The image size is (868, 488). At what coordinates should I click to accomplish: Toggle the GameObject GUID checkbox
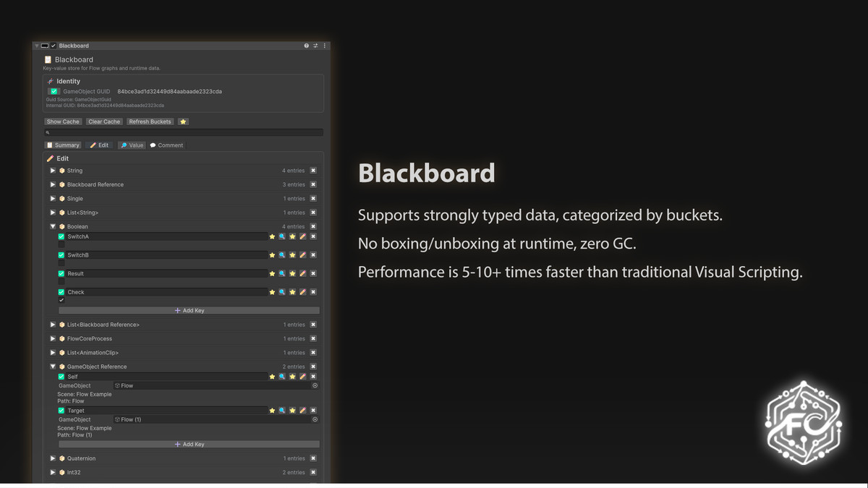(x=54, y=92)
